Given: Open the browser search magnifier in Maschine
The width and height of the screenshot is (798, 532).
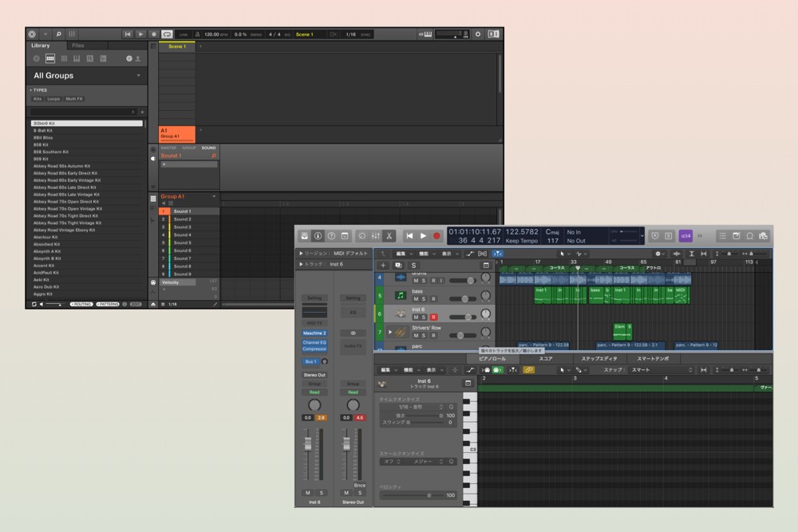Looking at the screenshot, I should pos(58,34).
